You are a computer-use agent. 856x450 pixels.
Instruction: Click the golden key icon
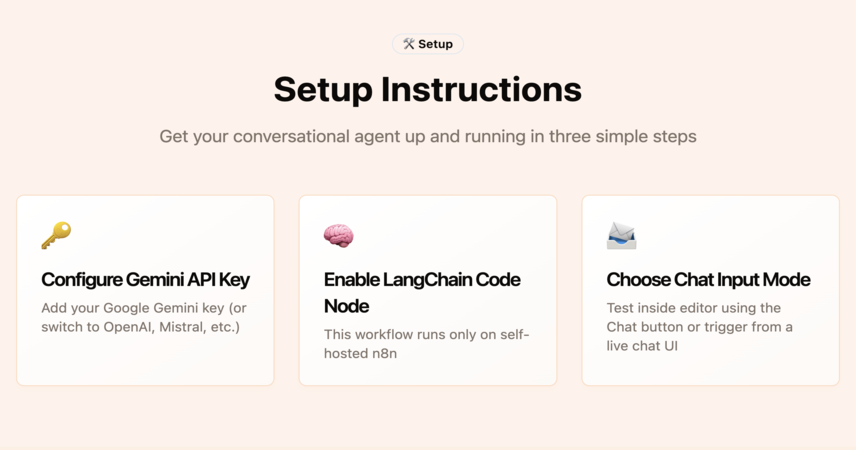[56, 235]
